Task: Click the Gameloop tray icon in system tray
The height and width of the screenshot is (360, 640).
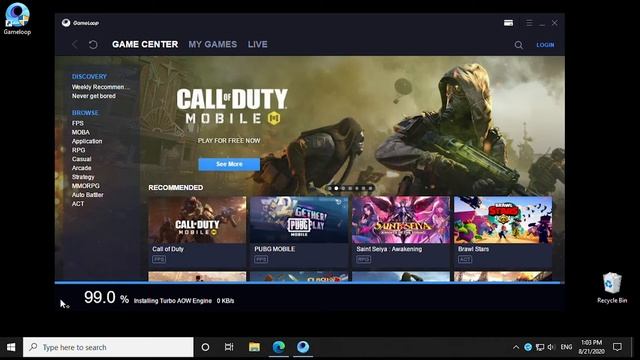Action: click(528, 347)
